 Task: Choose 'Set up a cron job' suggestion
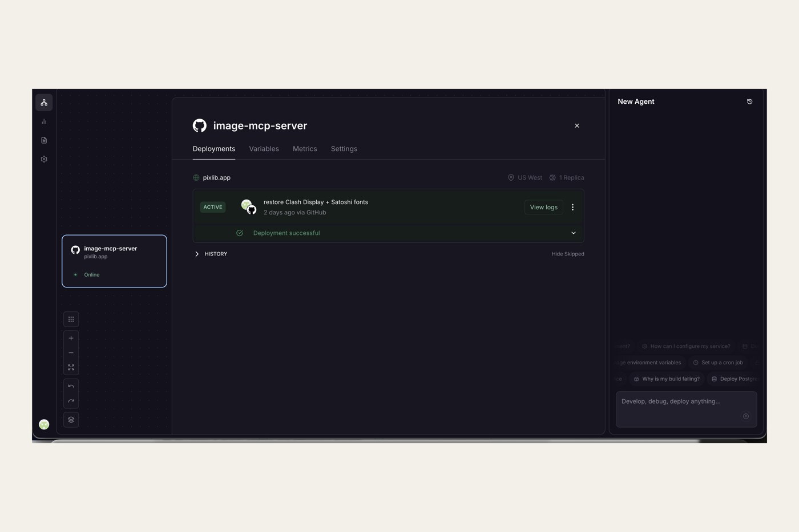click(718, 363)
